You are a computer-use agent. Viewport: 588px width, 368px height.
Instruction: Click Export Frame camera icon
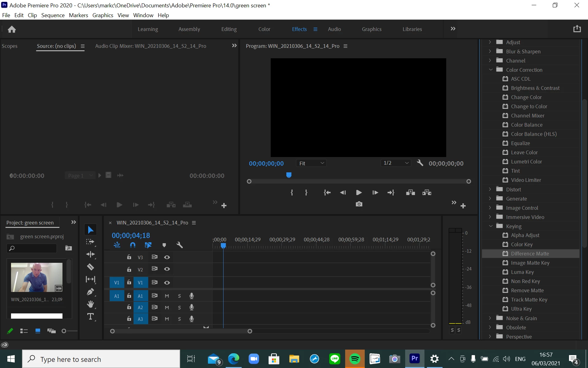(359, 204)
